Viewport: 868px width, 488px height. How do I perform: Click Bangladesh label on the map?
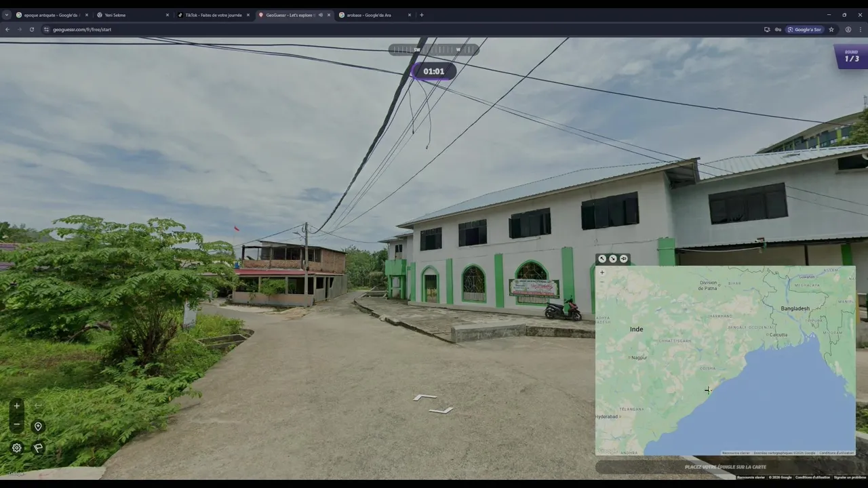795,308
